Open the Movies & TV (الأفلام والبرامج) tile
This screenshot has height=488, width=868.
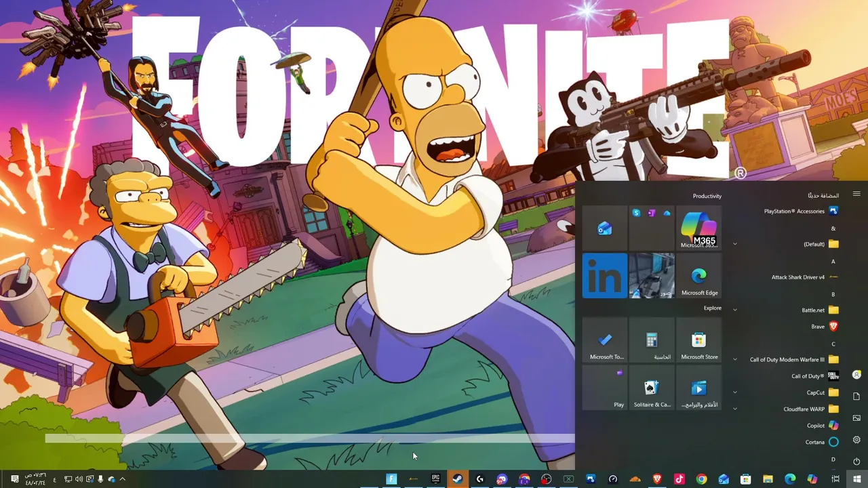(x=699, y=388)
